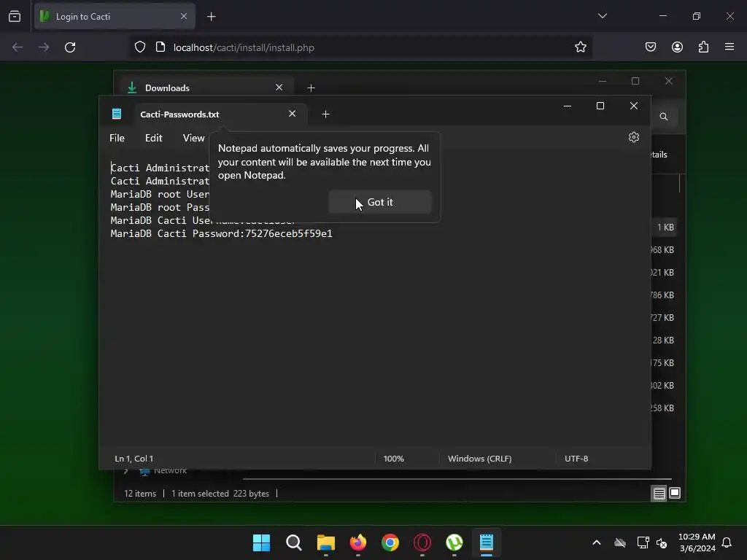This screenshot has width=747, height=560.
Task: Click the OneDrive tray icon
Action: 620,542
